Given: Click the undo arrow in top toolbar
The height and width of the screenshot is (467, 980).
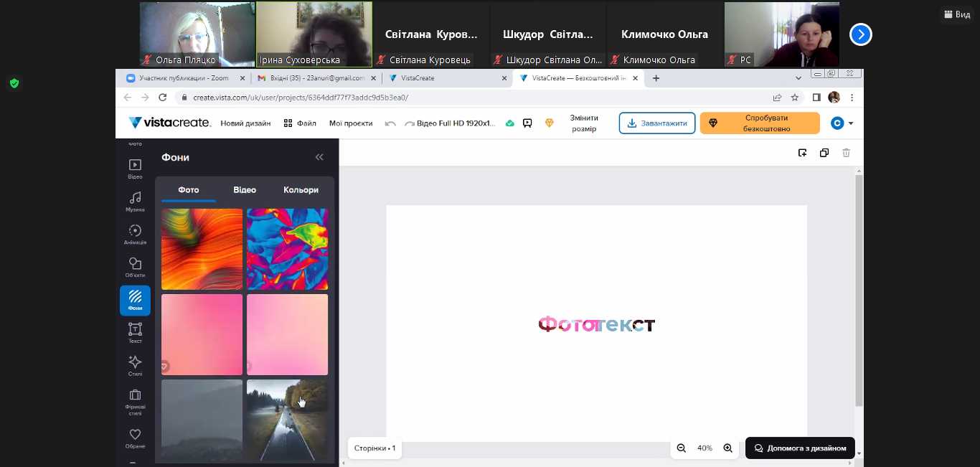Looking at the screenshot, I should point(390,123).
